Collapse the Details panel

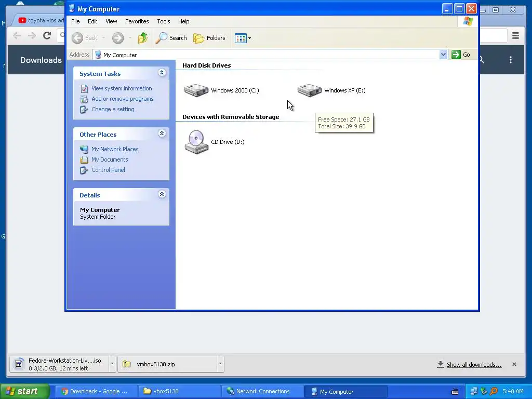point(162,194)
